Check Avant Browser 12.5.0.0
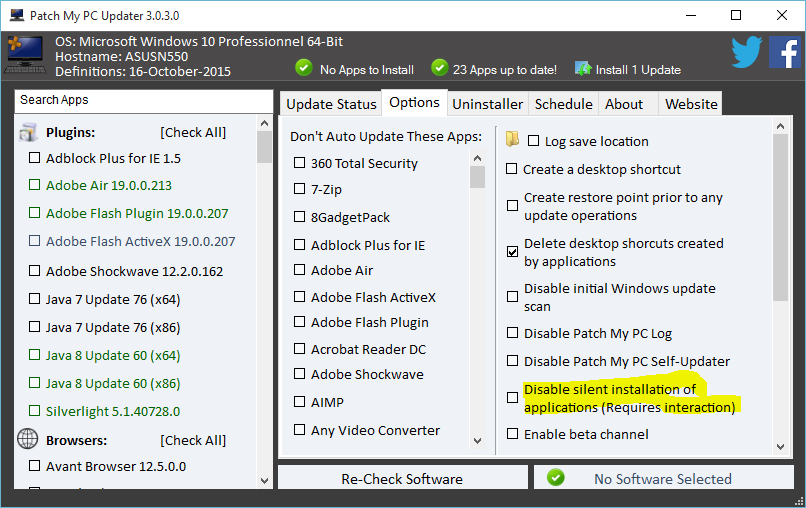 (34, 465)
